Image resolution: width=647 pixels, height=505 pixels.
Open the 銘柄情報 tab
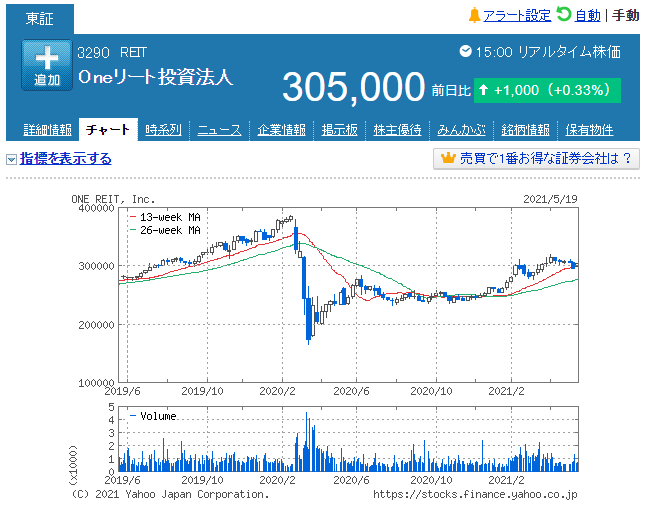[x=525, y=130]
